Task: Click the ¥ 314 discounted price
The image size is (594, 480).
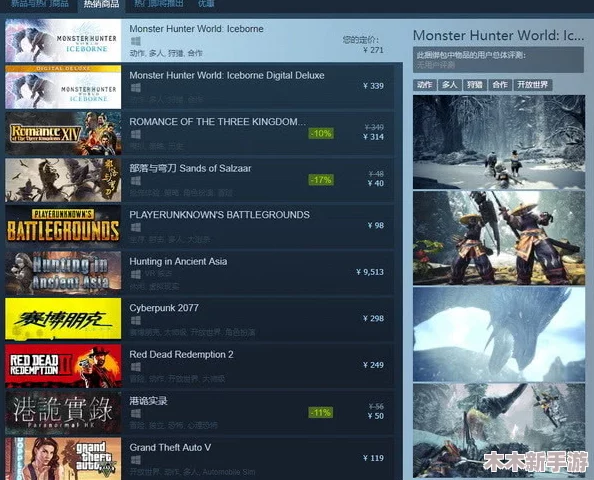Action: (373, 137)
